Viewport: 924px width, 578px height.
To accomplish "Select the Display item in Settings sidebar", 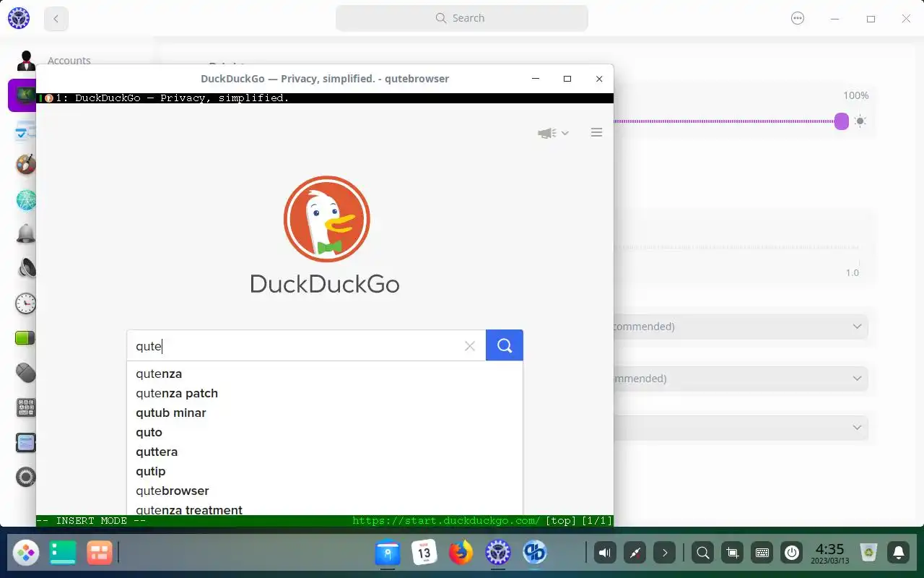I will click(x=22, y=95).
